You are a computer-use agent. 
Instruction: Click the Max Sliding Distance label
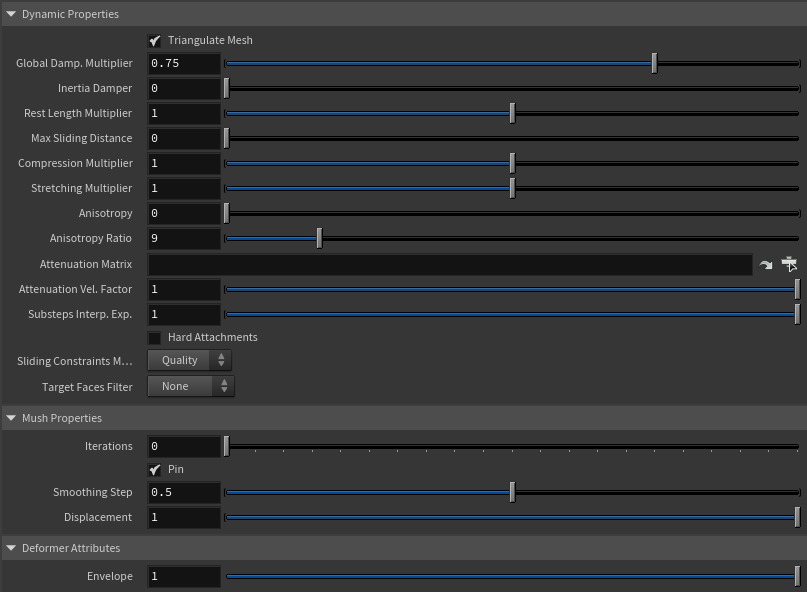(x=82, y=138)
